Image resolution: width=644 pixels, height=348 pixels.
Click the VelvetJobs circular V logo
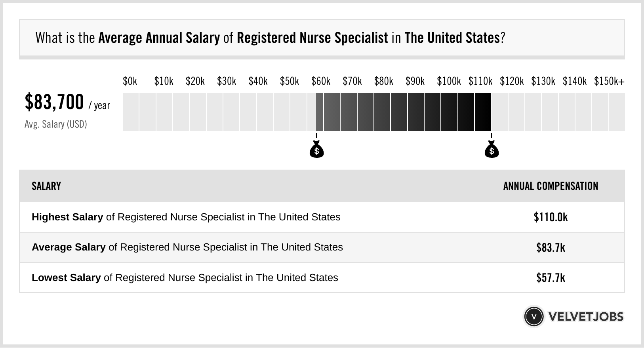tap(533, 317)
